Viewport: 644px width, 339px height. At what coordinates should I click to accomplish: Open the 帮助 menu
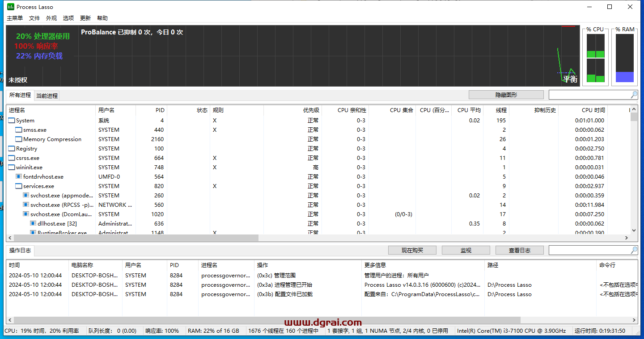[102, 18]
